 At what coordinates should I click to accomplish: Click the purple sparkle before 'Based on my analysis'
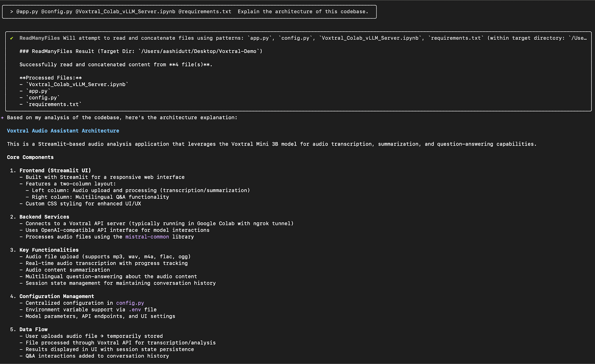pos(2,117)
